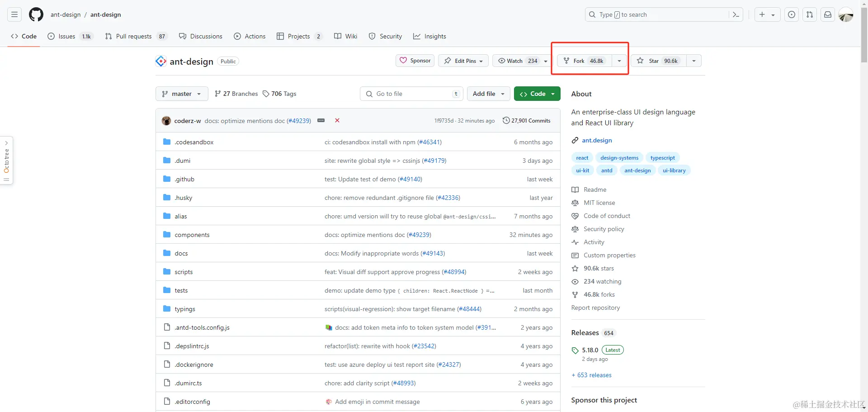Switch to the Issues tab
Screen dimensions: 868x412
(70, 36)
